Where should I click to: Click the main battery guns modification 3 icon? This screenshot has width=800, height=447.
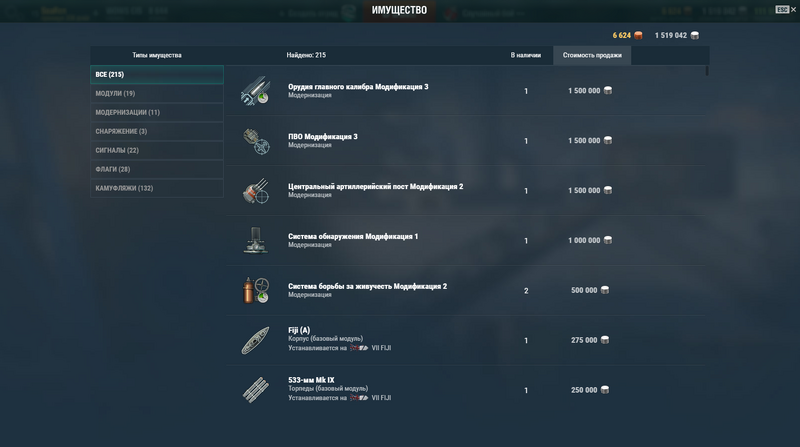click(256, 91)
